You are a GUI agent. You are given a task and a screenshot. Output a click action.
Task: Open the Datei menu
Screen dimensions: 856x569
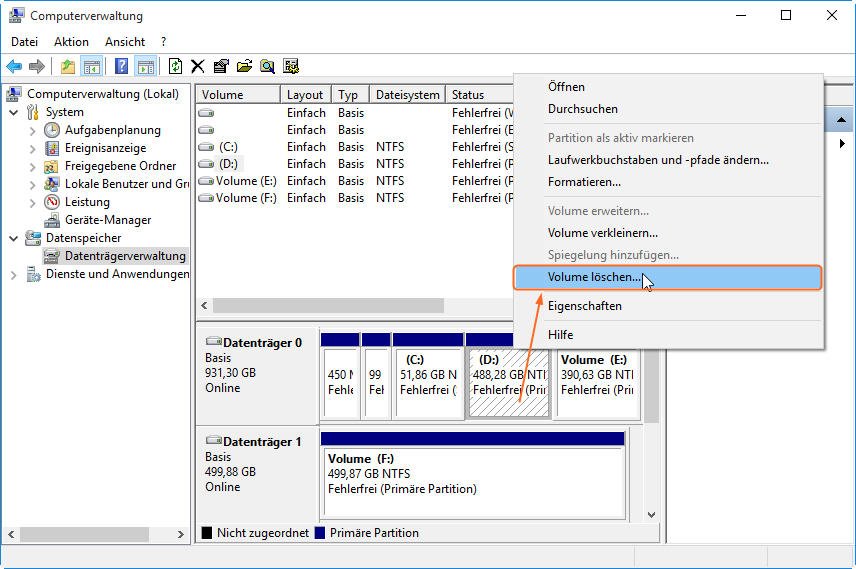25,42
